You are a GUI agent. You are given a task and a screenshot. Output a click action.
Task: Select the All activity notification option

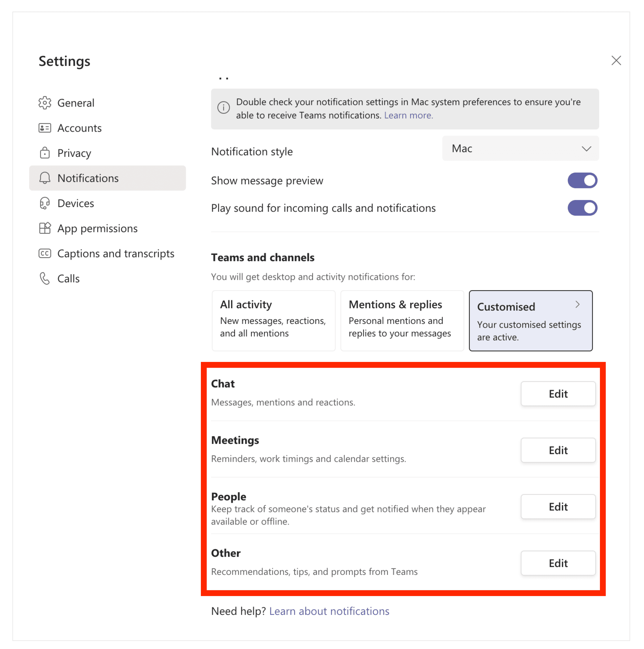pyautogui.click(x=273, y=321)
